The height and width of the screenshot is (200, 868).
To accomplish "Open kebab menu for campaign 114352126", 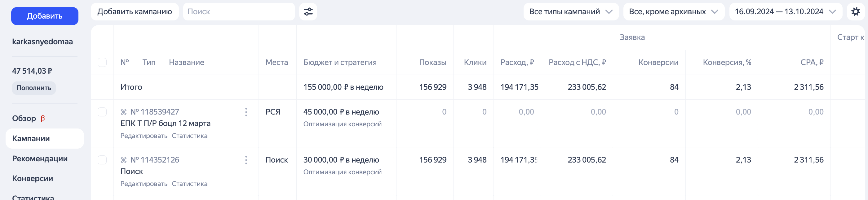I will (x=246, y=160).
